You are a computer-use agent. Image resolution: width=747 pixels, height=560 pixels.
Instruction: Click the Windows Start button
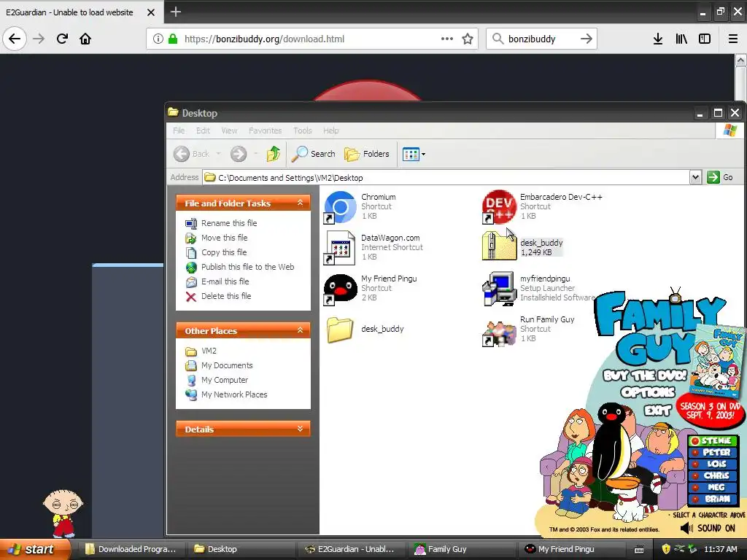pos(34,549)
